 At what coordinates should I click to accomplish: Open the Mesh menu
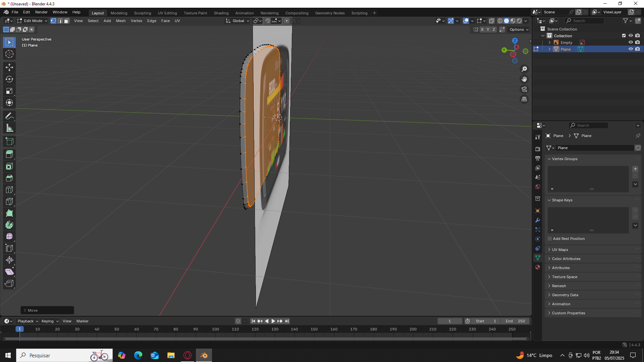pos(120,21)
